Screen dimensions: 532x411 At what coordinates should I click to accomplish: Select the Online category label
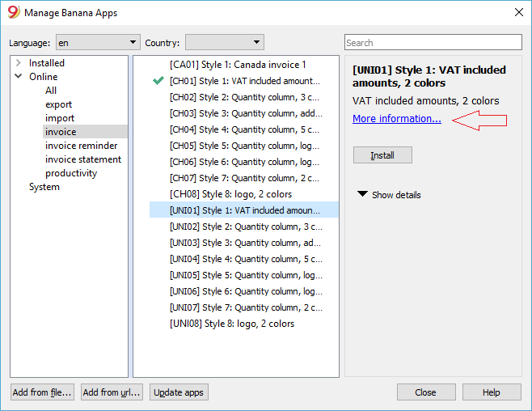[x=43, y=77]
